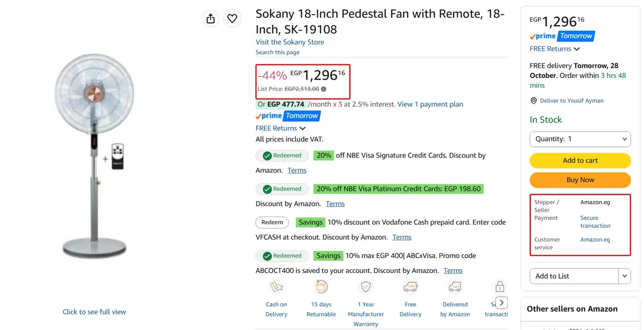Click the Cash on Delivery icon
This screenshot has height=330, width=644.
click(276, 287)
